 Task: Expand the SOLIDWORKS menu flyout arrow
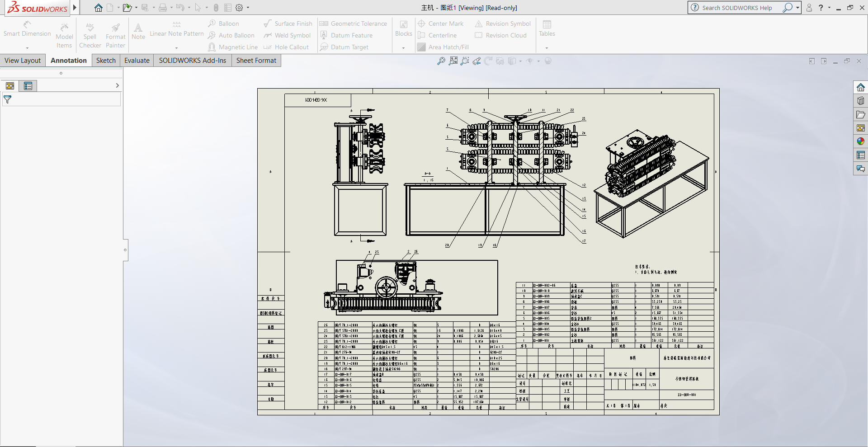point(75,7)
